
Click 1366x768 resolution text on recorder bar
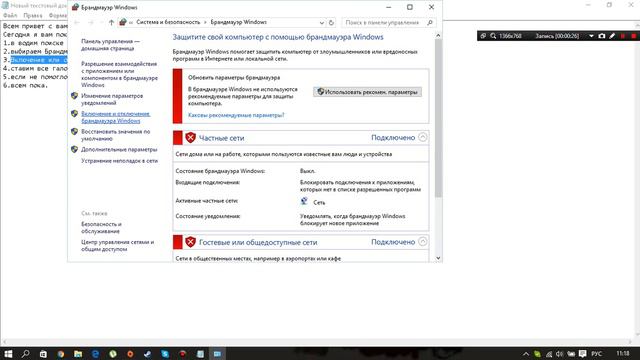[x=510, y=36]
